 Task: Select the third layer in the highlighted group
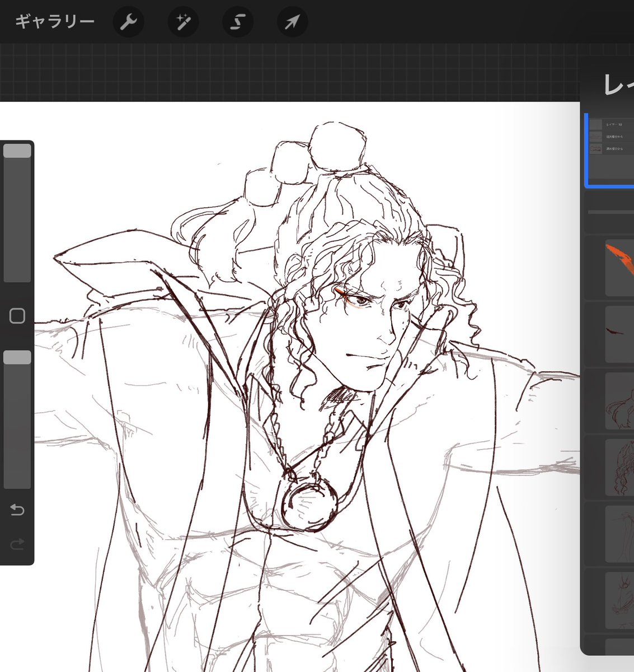[x=613, y=149]
